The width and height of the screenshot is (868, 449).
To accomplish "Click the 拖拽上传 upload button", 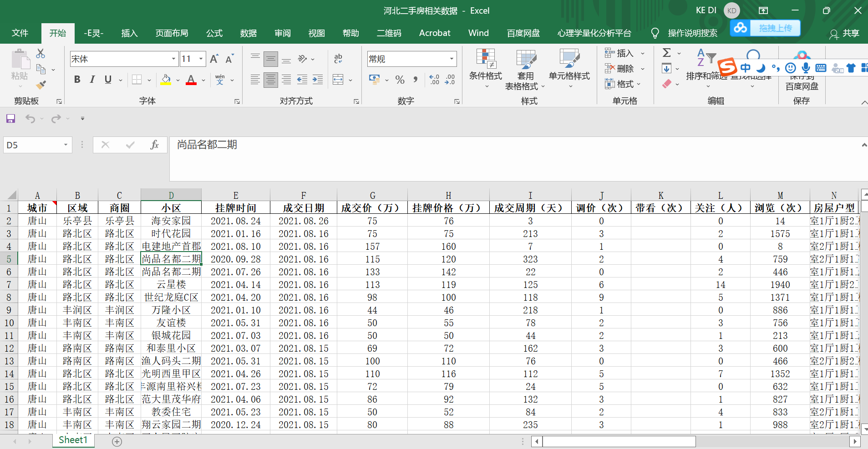I will pyautogui.click(x=775, y=28).
